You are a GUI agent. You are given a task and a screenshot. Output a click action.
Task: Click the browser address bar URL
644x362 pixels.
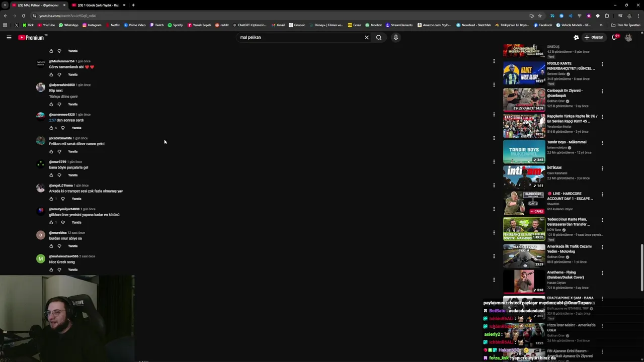click(x=67, y=16)
